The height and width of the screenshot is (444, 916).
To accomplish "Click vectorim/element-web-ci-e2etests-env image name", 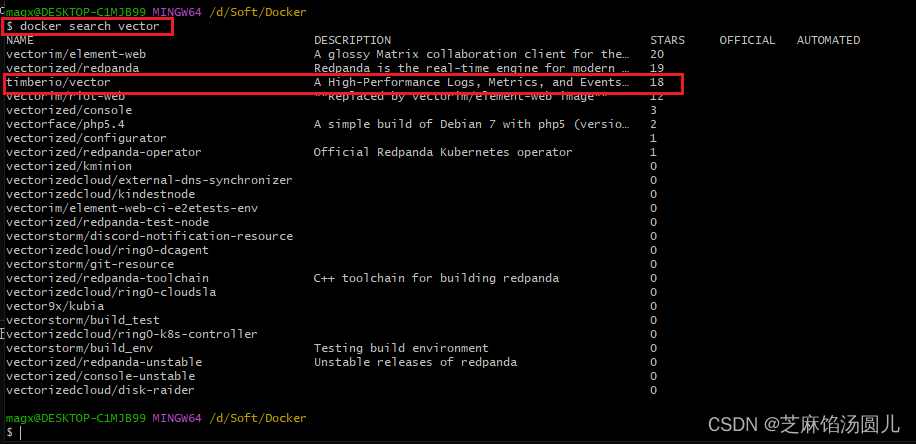I will point(132,209).
